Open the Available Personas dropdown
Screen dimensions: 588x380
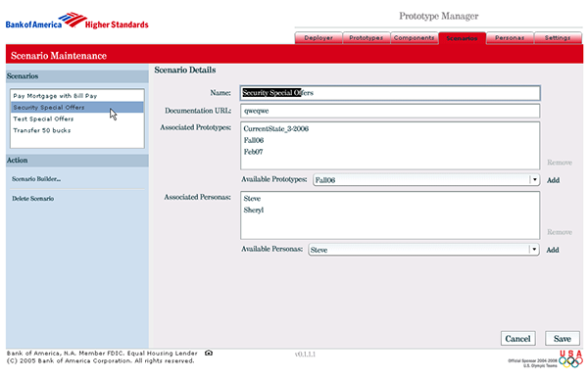[423, 250]
